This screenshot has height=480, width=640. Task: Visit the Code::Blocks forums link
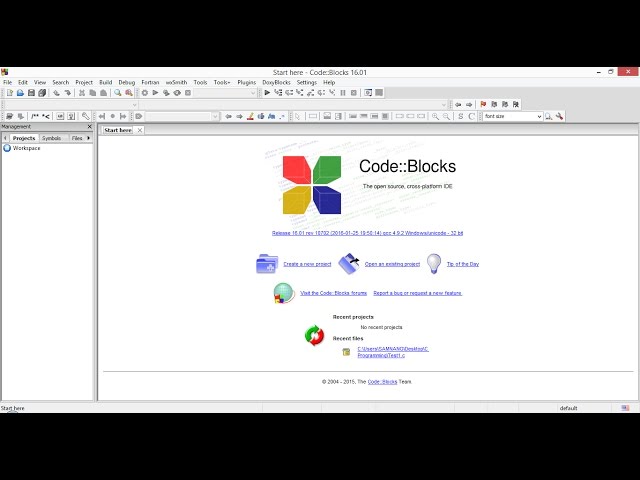[x=333, y=293]
